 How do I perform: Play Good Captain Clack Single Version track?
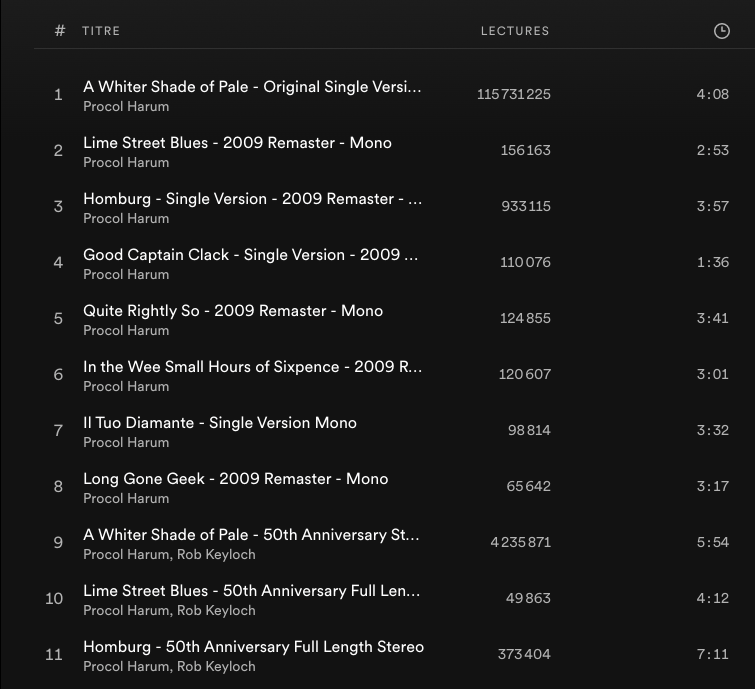(x=251, y=255)
